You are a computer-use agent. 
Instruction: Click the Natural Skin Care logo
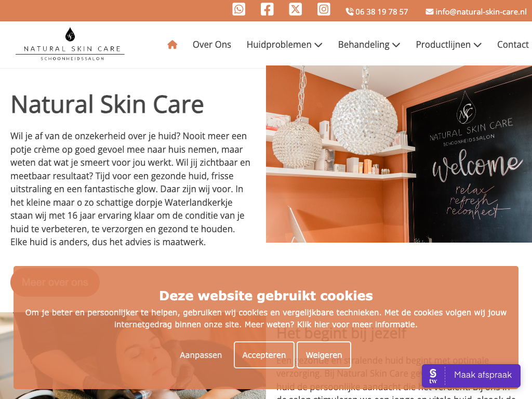(x=70, y=44)
